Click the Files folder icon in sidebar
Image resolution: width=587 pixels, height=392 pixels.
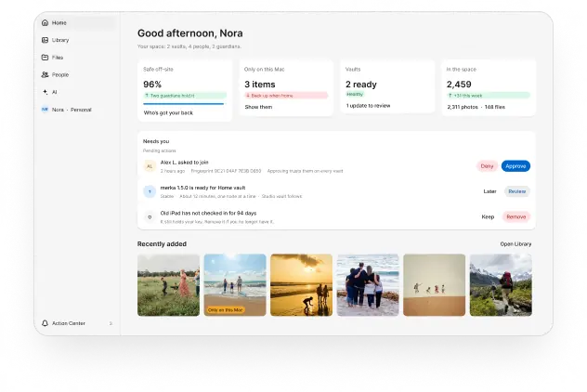[x=45, y=58]
